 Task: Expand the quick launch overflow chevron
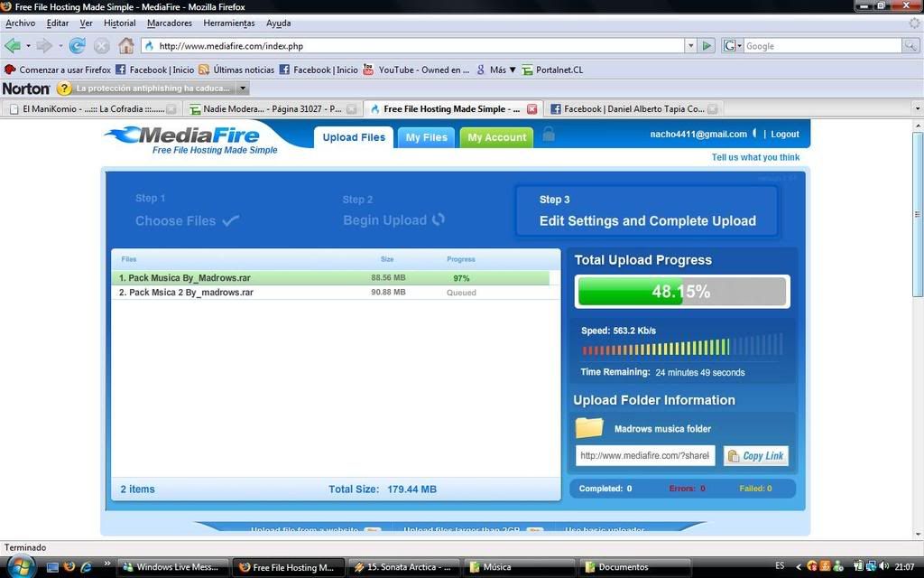tap(106, 564)
